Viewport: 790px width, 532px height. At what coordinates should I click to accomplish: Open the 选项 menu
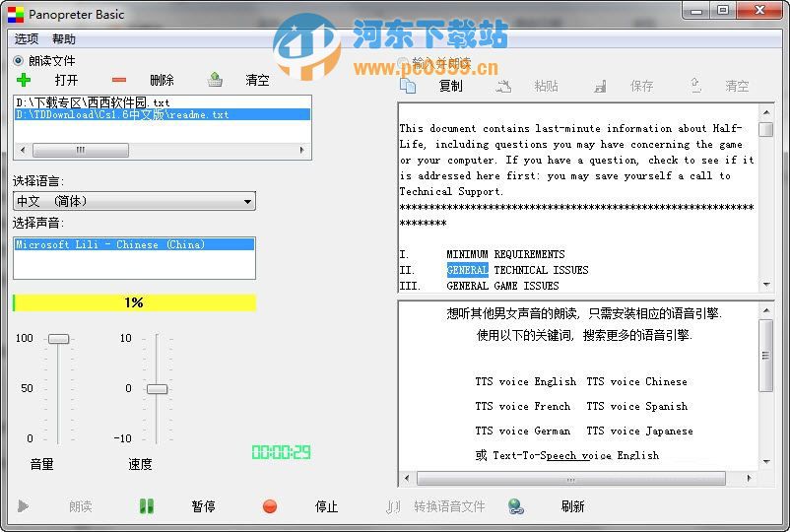coord(27,38)
